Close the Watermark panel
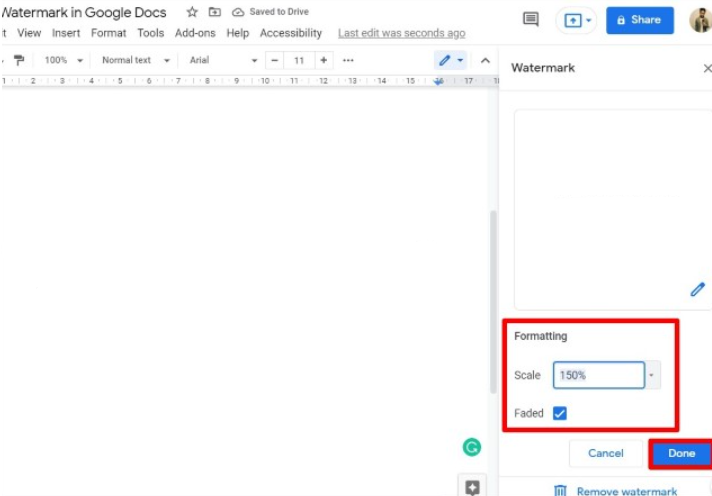This screenshot has height=496, width=712. 707,68
